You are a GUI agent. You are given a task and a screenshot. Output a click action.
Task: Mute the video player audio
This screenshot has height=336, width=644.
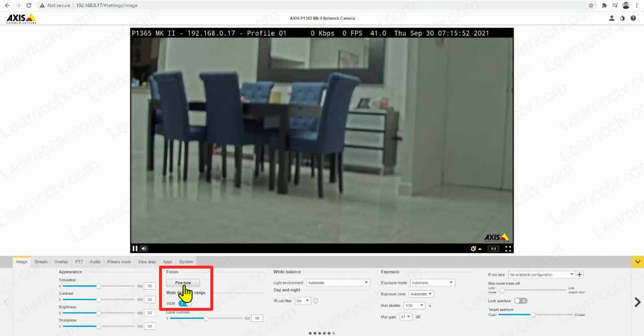[x=144, y=248]
